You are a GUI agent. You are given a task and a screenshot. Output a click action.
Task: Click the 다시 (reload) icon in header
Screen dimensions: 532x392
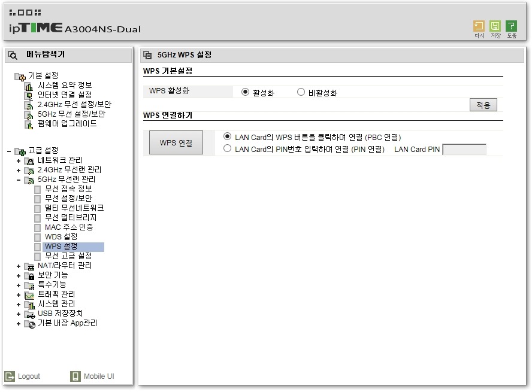click(479, 26)
